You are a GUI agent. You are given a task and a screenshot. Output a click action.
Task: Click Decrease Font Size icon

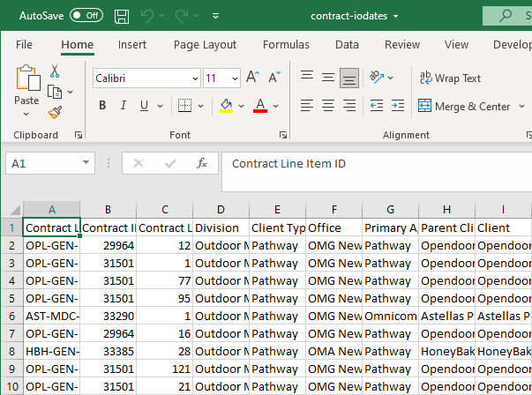pos(274,77)
